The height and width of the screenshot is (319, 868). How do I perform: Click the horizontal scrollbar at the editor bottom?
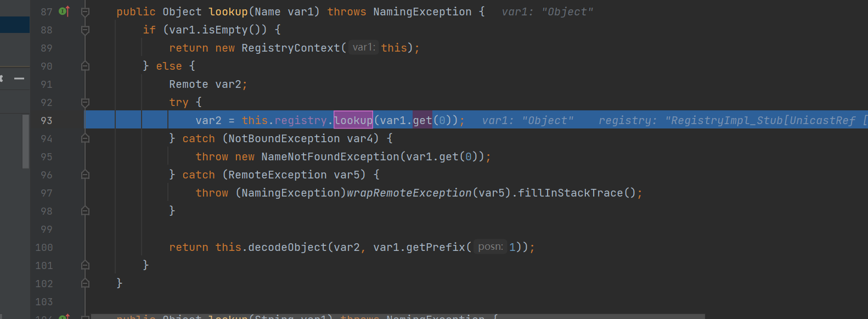(x=398, y=316)
